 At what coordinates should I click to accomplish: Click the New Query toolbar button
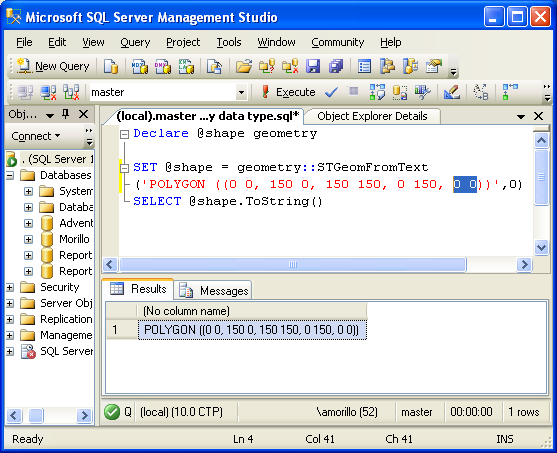pyautogui.click(x=54, y=66)
